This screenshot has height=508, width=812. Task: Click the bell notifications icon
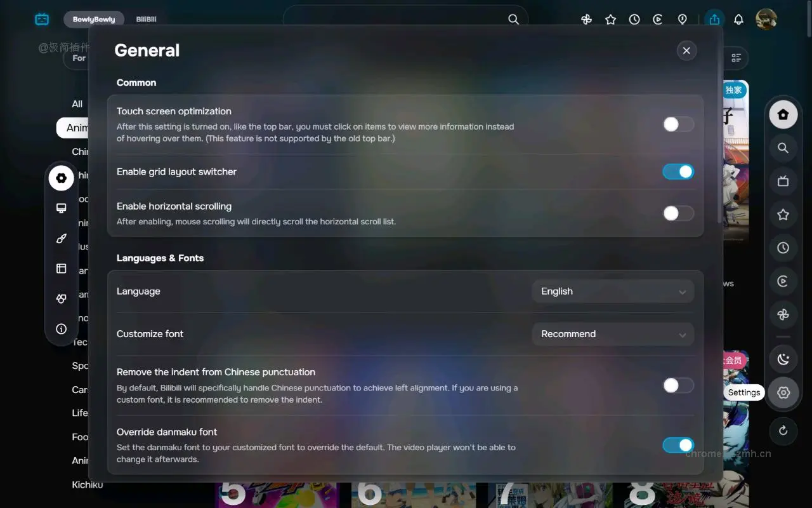tap(738, 19)
